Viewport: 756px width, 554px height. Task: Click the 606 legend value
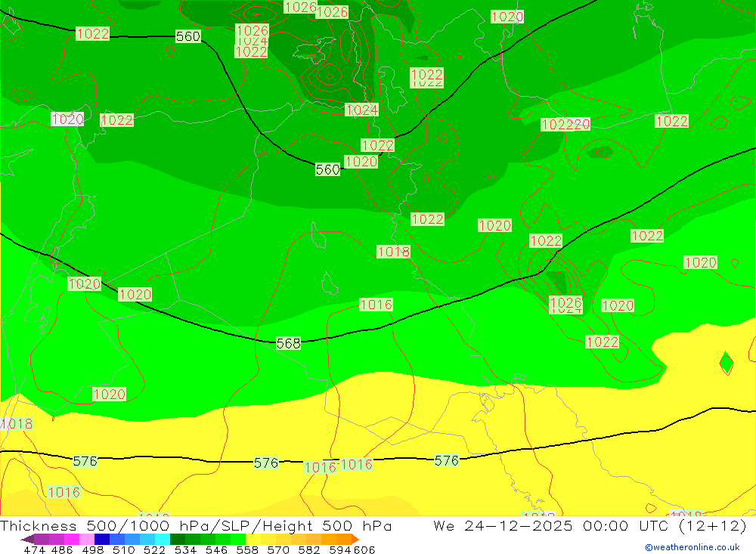pos(364,550)
